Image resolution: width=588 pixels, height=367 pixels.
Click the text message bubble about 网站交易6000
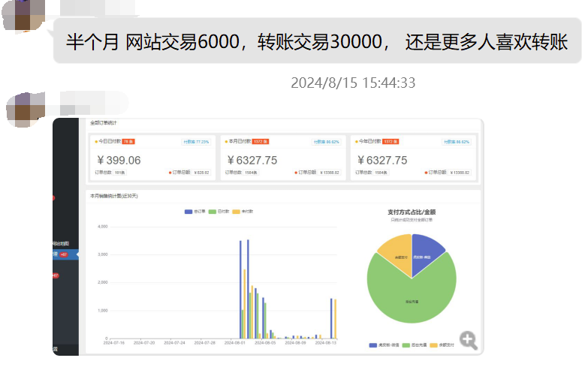[x=317, y=42]
